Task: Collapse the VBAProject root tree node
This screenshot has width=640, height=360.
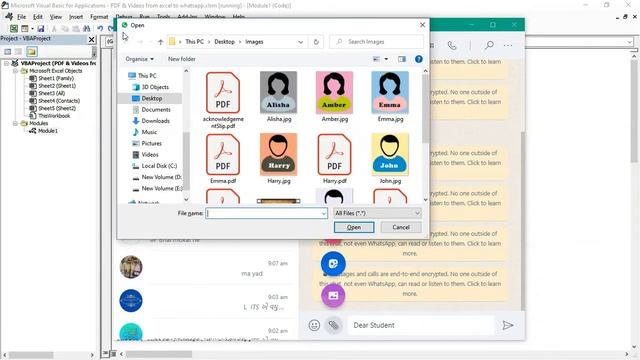Action: point(6,63)
